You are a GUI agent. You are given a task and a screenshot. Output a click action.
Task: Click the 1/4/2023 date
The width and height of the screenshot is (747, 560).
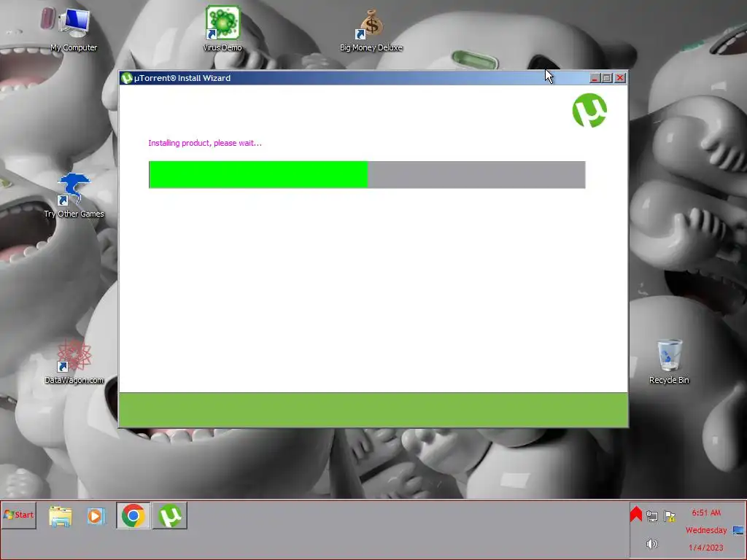[x=706, y=548]
